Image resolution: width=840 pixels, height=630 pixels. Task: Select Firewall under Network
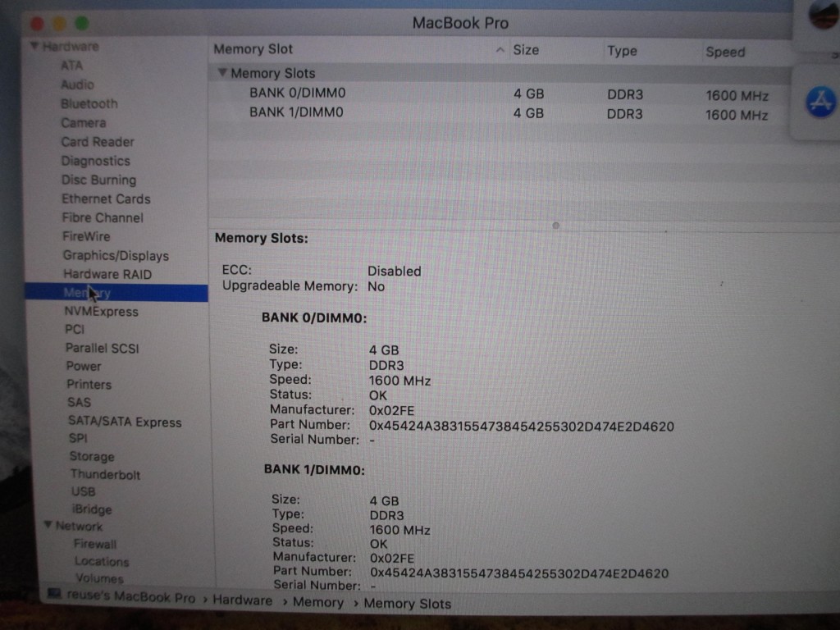(95, 544)
